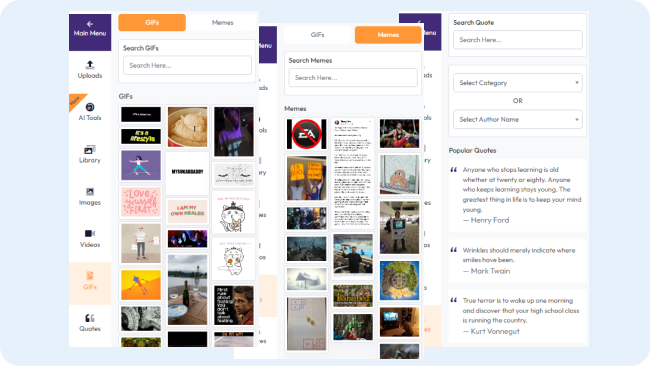Open the Images icon in the sidebar

[x=90, y=191]
